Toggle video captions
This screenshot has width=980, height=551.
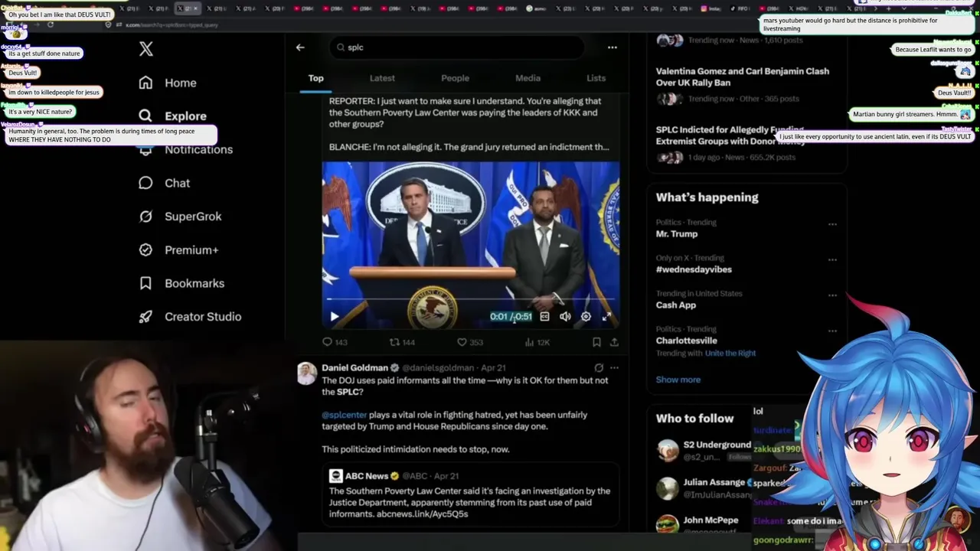(x=544, y=316)
